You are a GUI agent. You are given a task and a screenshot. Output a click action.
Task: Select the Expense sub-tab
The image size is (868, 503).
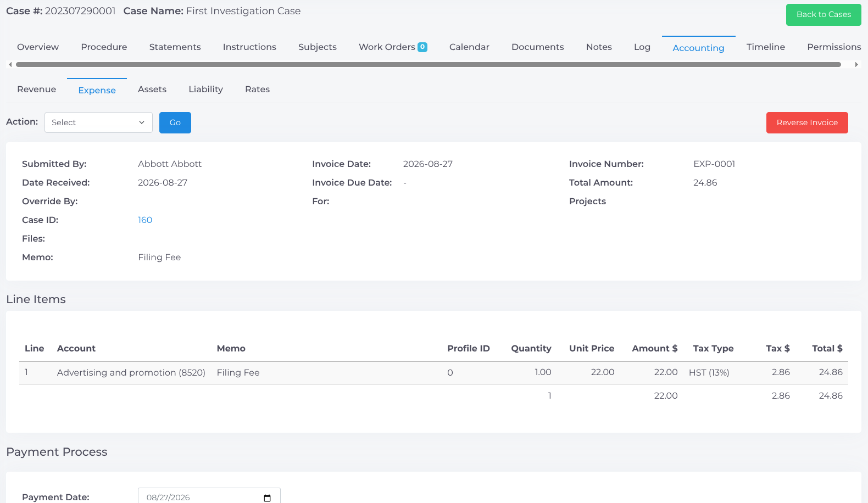[97, 90]
